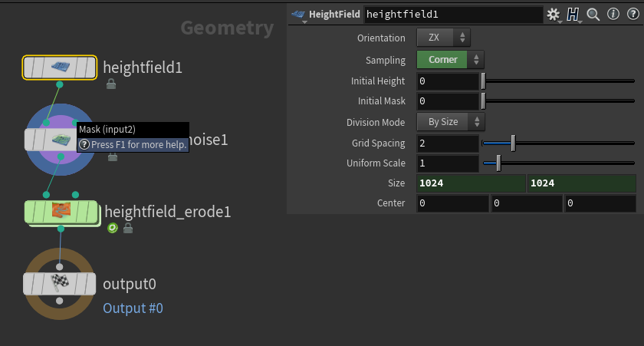Click the Uniform Scale value field
This screenshot has width=644, height=346.
click(x=448, y=163)
